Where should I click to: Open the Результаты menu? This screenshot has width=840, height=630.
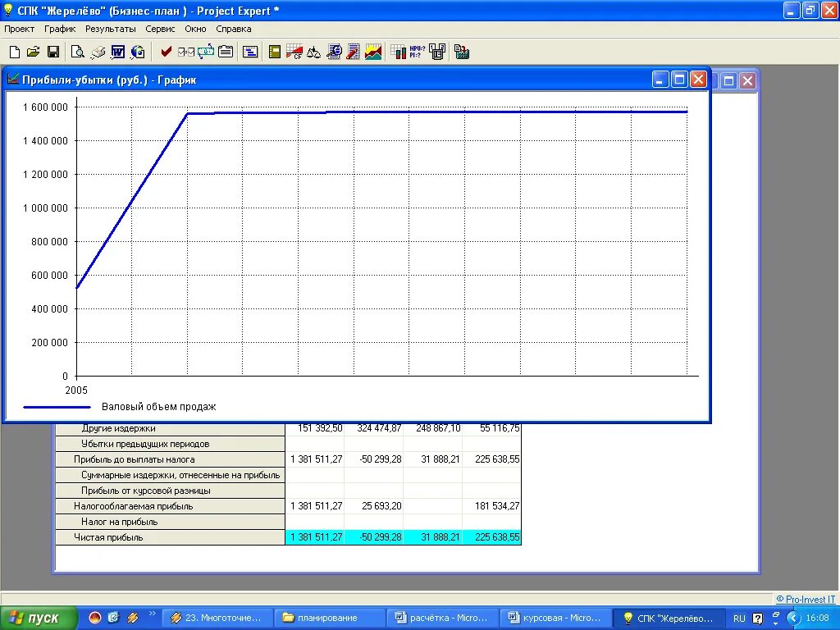tap(111, 29)
